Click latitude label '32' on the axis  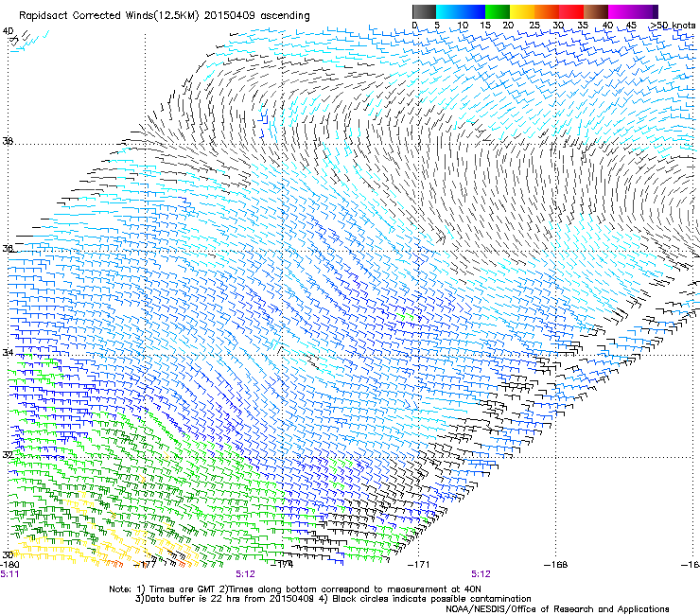8,455
